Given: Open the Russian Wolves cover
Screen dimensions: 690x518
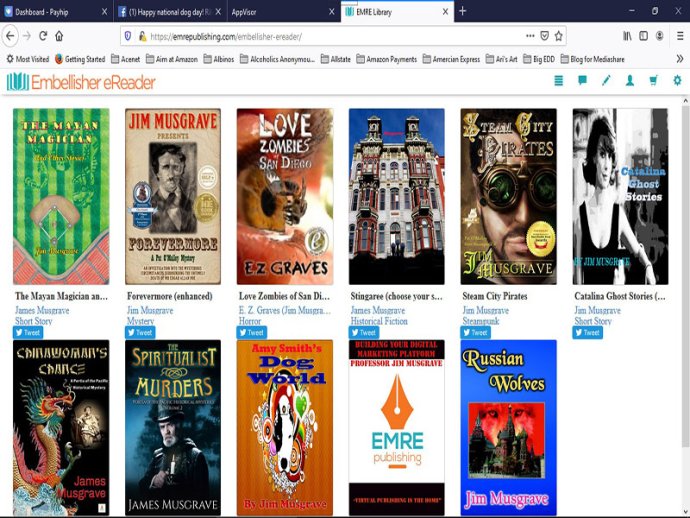Looking at the screenshot, I should 509,427.
